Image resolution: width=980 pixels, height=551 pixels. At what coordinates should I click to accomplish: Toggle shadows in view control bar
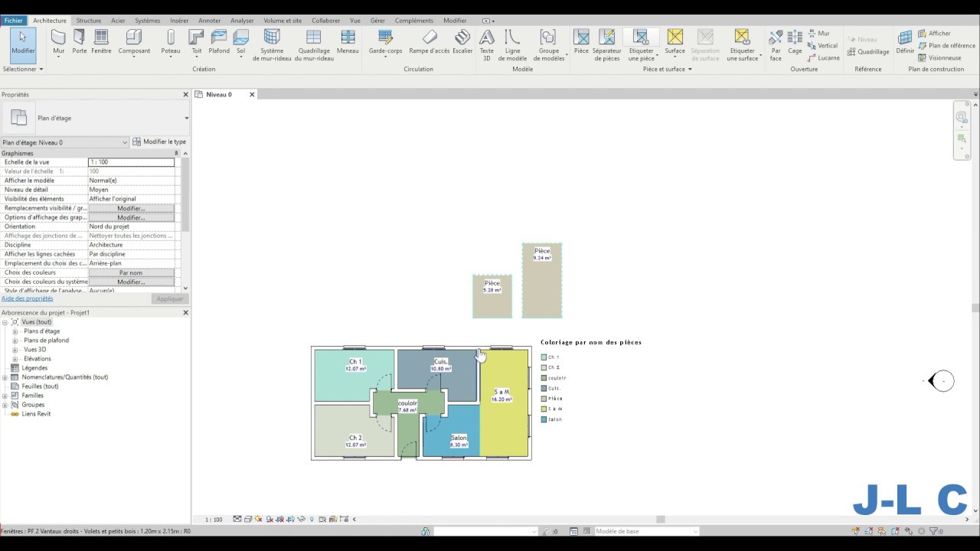pyautogui.click(x=269, y=519)
